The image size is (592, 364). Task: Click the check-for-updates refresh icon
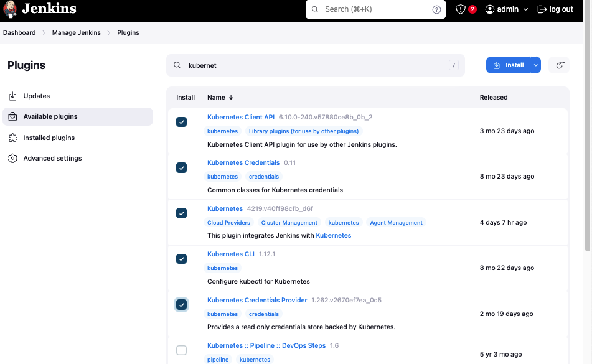pyautogui.click(x=559, y=65)
